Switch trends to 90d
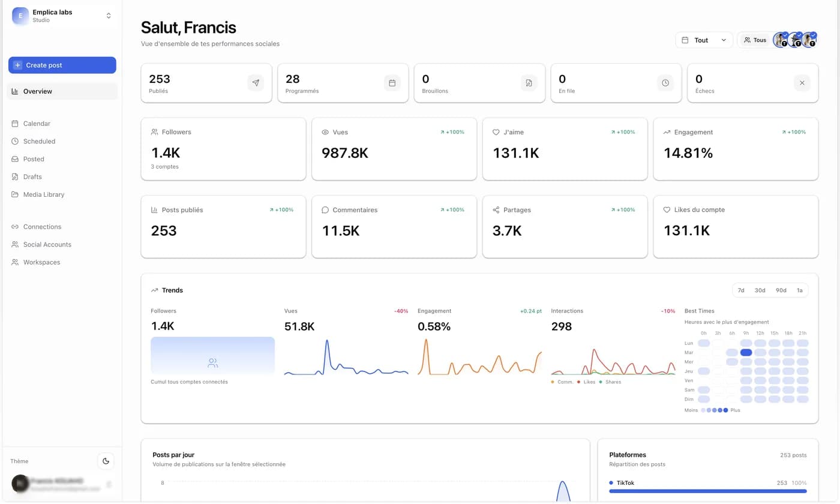 [x=781, y=290]
